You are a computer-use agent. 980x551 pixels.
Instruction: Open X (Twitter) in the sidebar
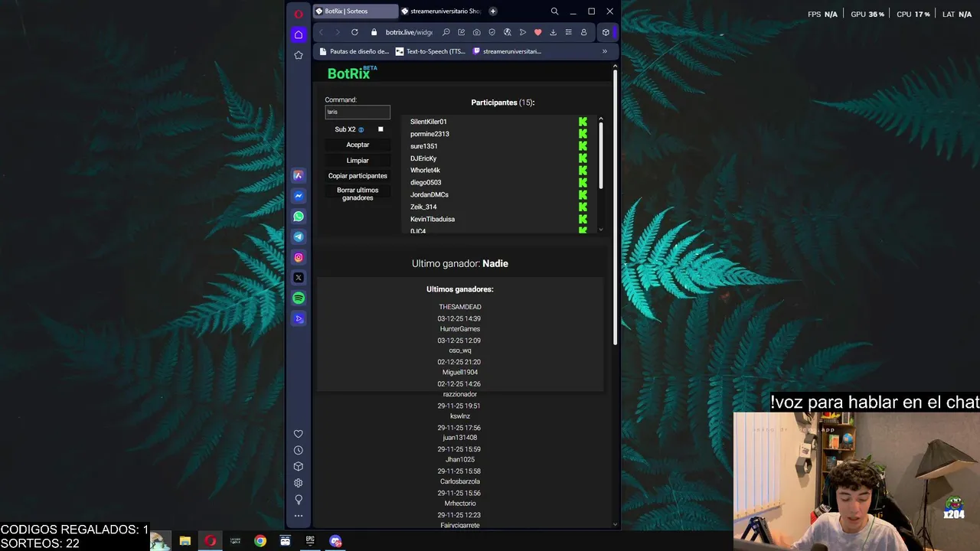coord(299,278)
